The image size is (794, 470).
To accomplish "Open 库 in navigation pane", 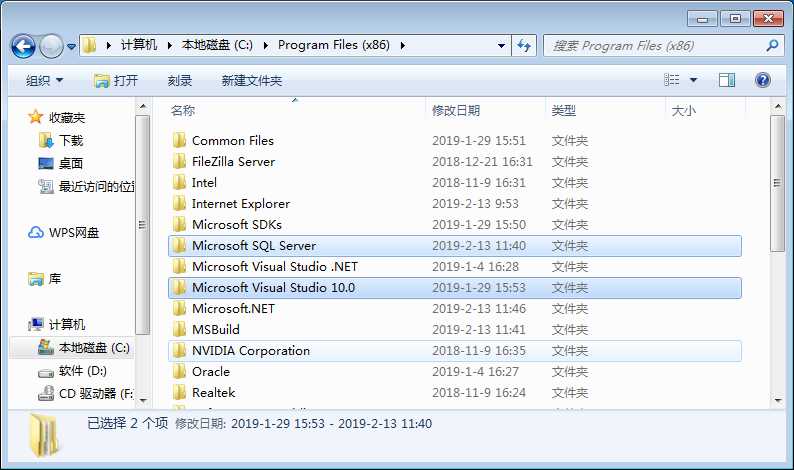I will pyautogui.click(x=45, y=279).
